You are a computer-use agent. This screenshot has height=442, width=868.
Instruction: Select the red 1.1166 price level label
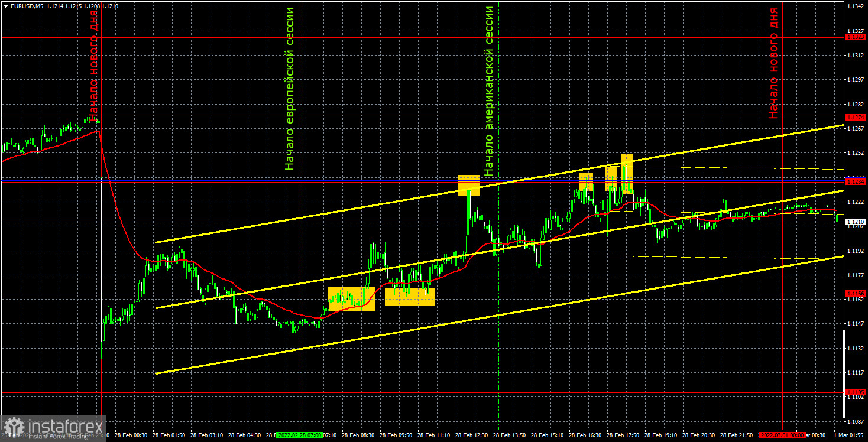[x=856, y=293]
